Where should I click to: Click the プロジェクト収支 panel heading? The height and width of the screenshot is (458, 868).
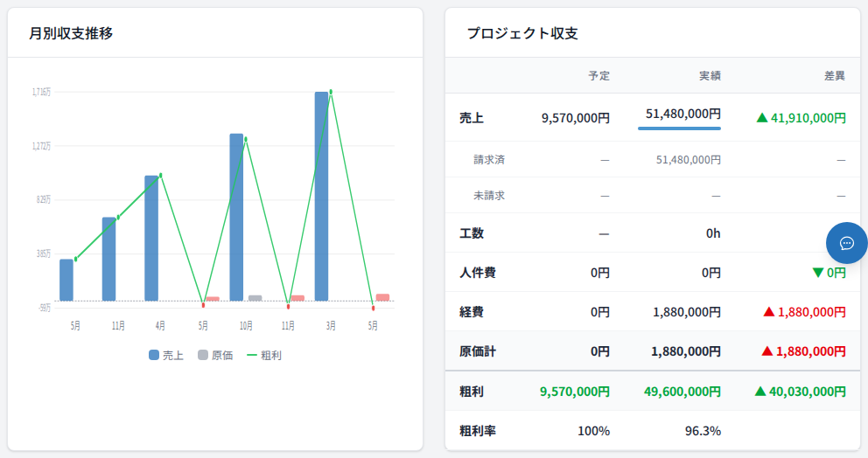pos(522,33)
